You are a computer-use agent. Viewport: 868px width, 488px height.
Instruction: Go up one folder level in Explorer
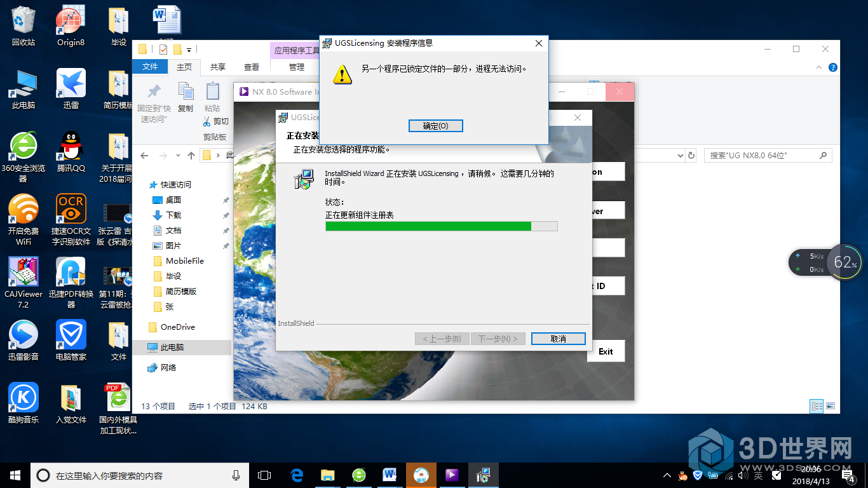pos(191,156)
